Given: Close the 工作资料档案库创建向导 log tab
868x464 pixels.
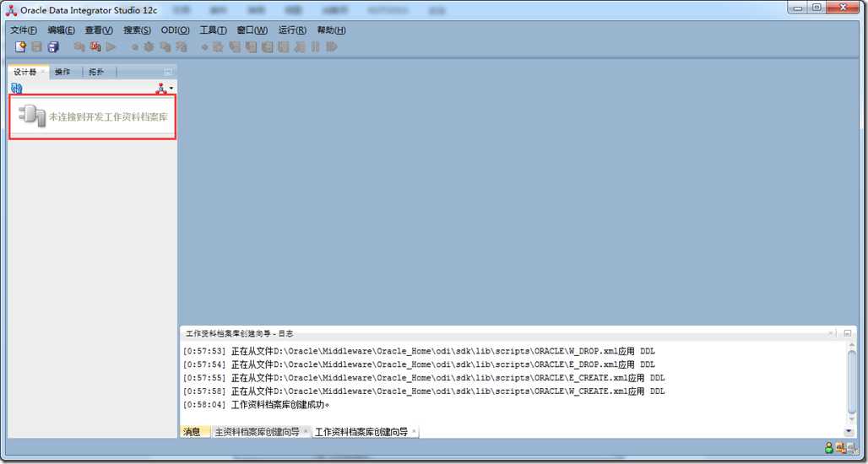Looking at the screenshot, I should tap(414, 431).
